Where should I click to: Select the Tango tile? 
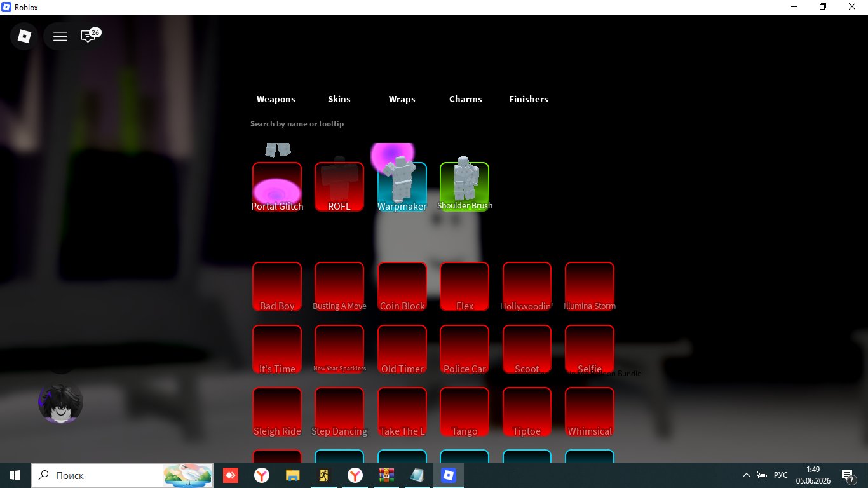465,412
